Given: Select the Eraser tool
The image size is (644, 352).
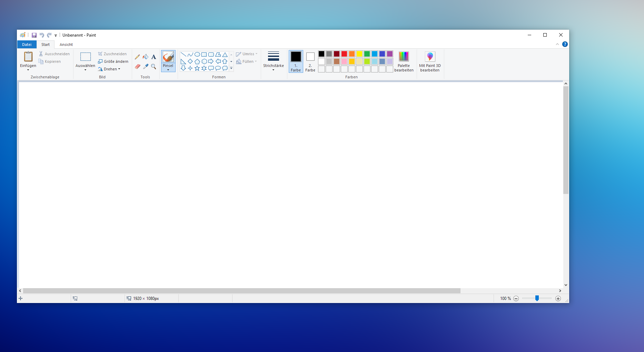Looking at the screenshot, I should 137,66.
